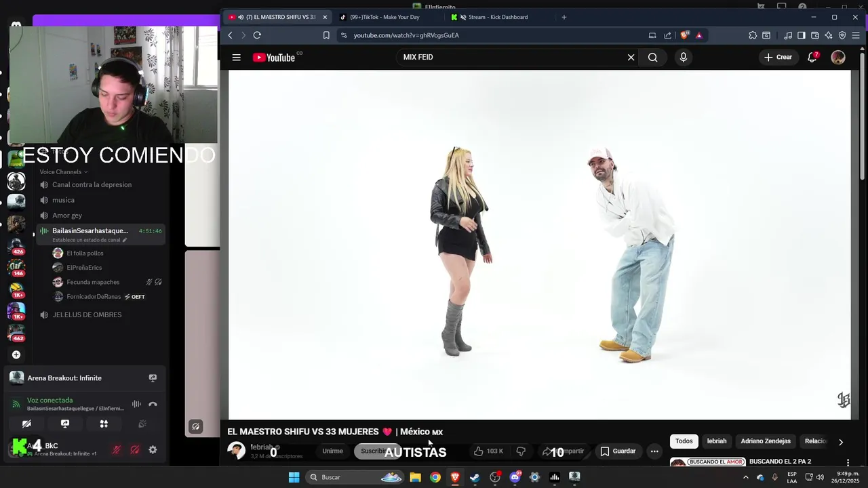Viewport: 868px width, 488px height.
Task: Open Brave VPN shield icon
Action: [x=842, y=35]
